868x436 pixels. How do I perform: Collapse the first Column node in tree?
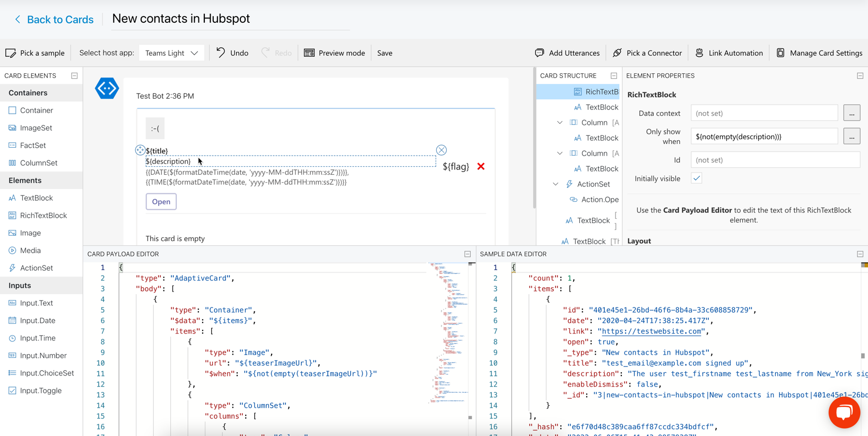click(560, 122)
